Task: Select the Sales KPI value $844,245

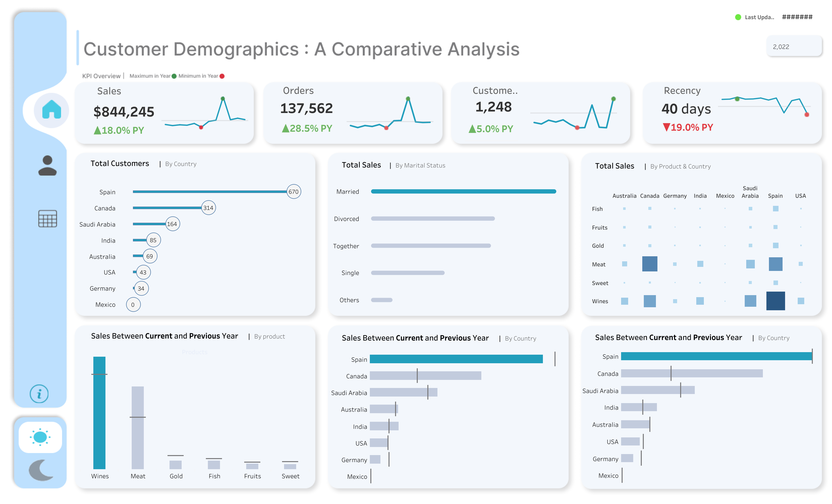Action: (x=124, y=112)
